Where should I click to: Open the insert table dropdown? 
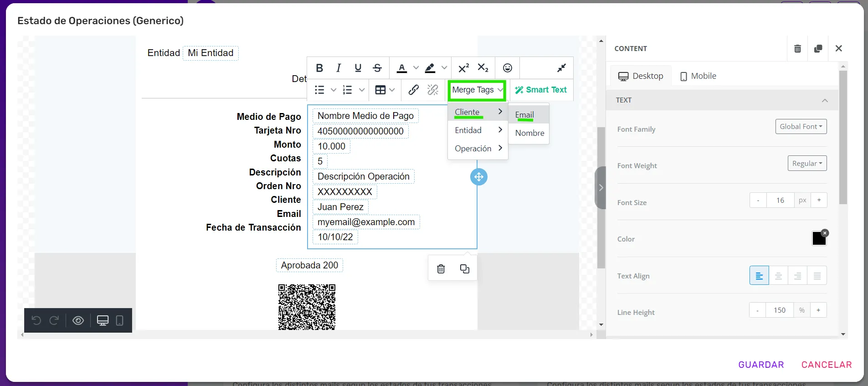(385, 90)
